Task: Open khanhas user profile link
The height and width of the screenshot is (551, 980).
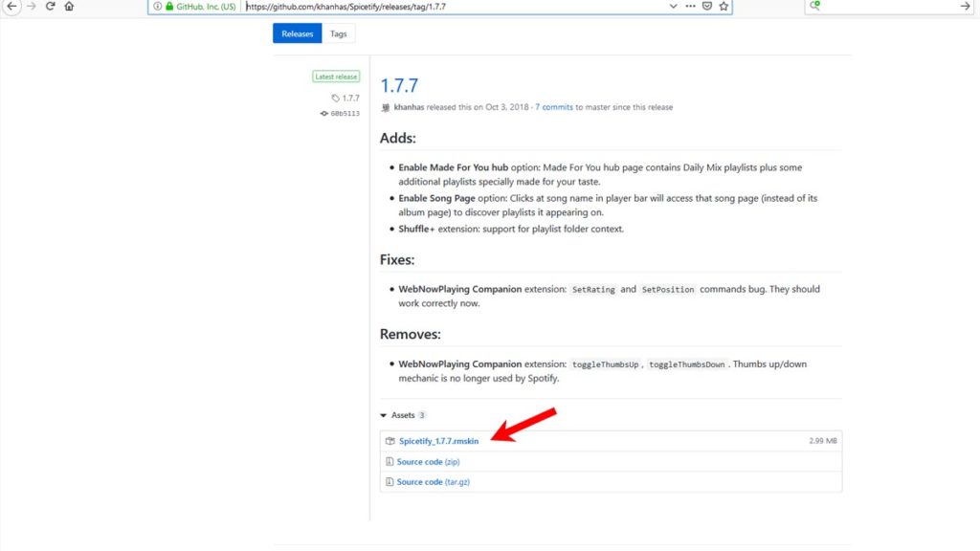Action: [409, 107]
